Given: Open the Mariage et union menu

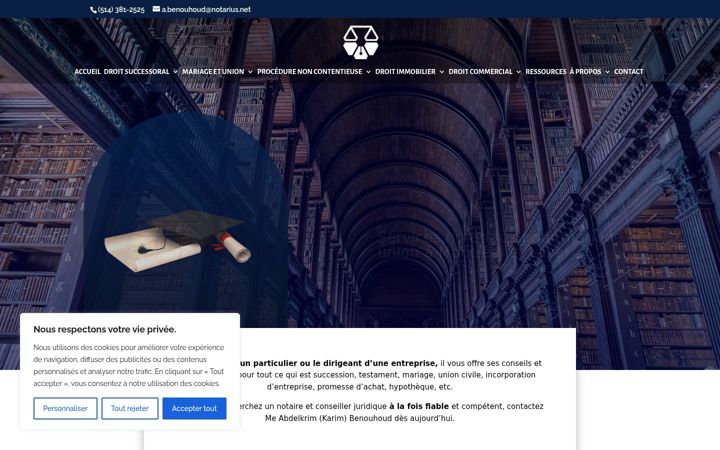Looking at the screenshot, I should [213, 72].
